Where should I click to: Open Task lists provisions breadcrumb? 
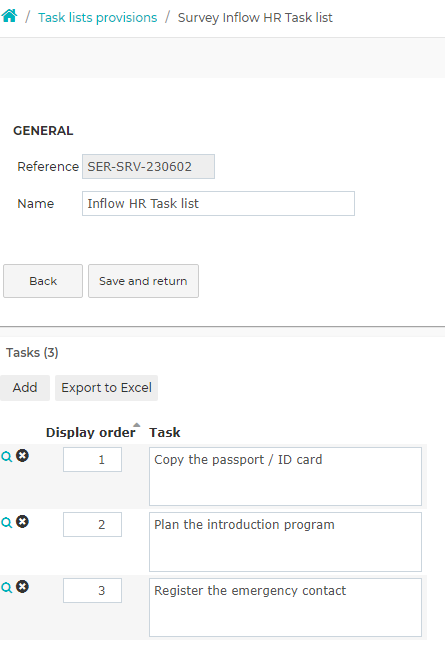coord(97,18)
